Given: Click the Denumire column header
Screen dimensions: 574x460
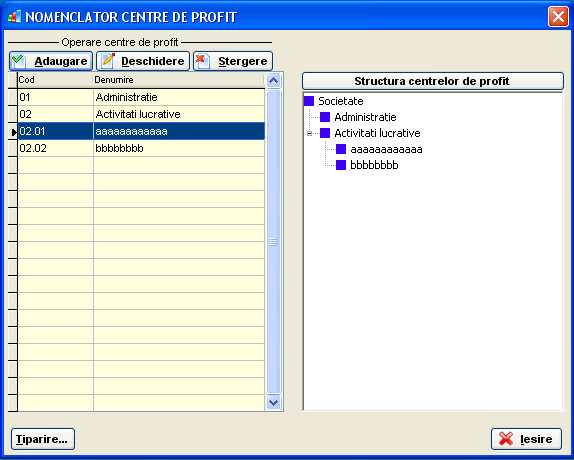Looking at the screenshot, I should pyautogui.click(x=178, y=80).
